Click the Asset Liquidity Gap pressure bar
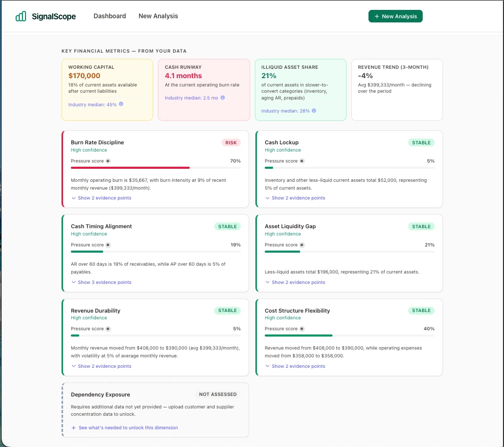This screenshot has height=447, width=504. pyautogui.click(x=282, y=252)
